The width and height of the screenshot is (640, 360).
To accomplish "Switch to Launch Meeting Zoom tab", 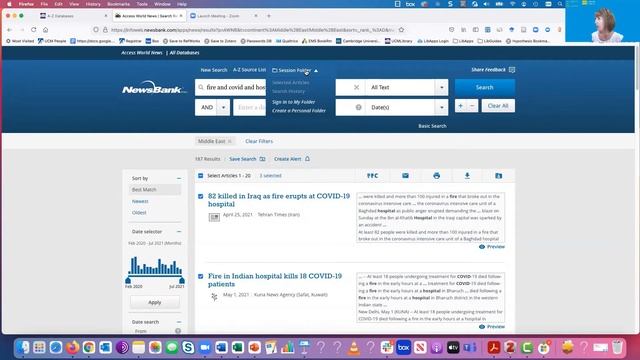I will pos(224,16).
